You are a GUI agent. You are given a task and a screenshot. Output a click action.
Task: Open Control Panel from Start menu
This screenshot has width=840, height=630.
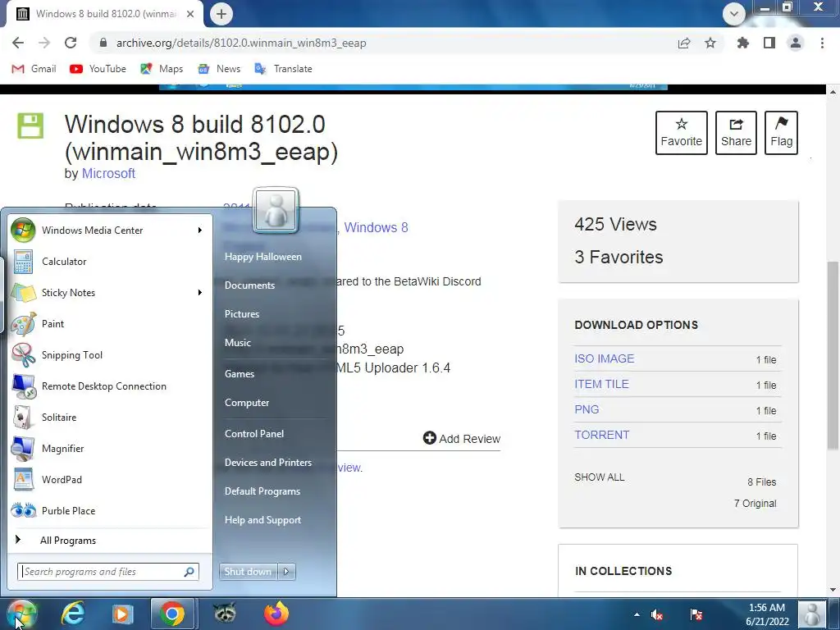click(x=254, y=434)
